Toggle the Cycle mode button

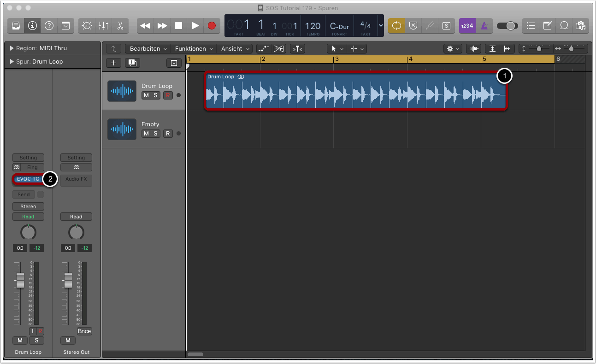[x=396, y=26]
